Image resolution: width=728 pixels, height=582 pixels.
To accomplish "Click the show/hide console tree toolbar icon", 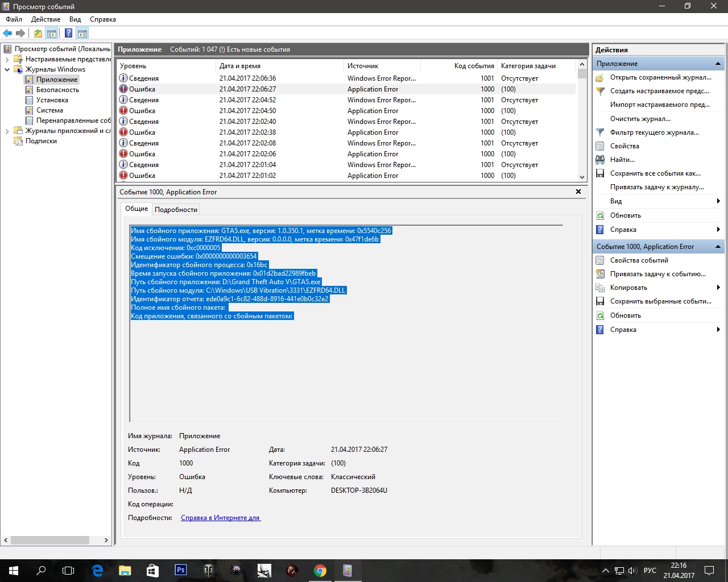I will click(52, 33).
